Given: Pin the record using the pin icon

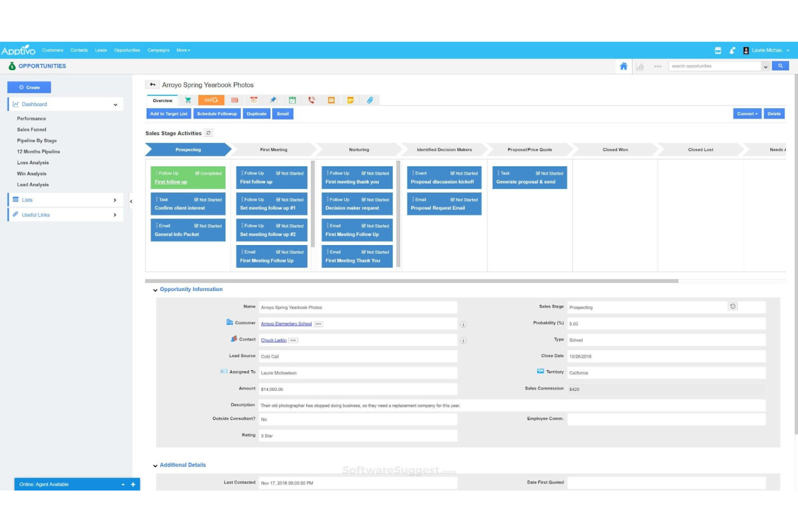Looking at the screenshot, I should click(273, 100).
